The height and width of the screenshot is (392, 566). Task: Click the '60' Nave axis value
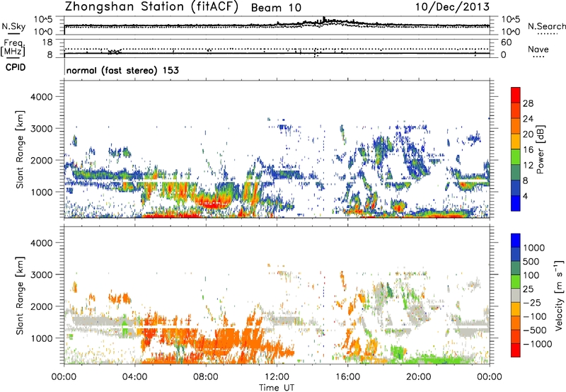point(506,42)
